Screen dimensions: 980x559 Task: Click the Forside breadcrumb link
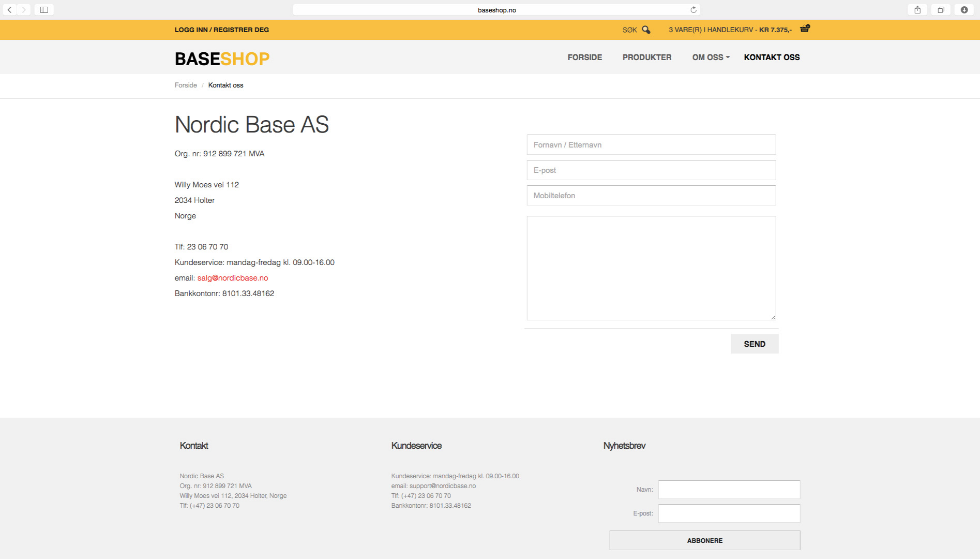[186, 85]
